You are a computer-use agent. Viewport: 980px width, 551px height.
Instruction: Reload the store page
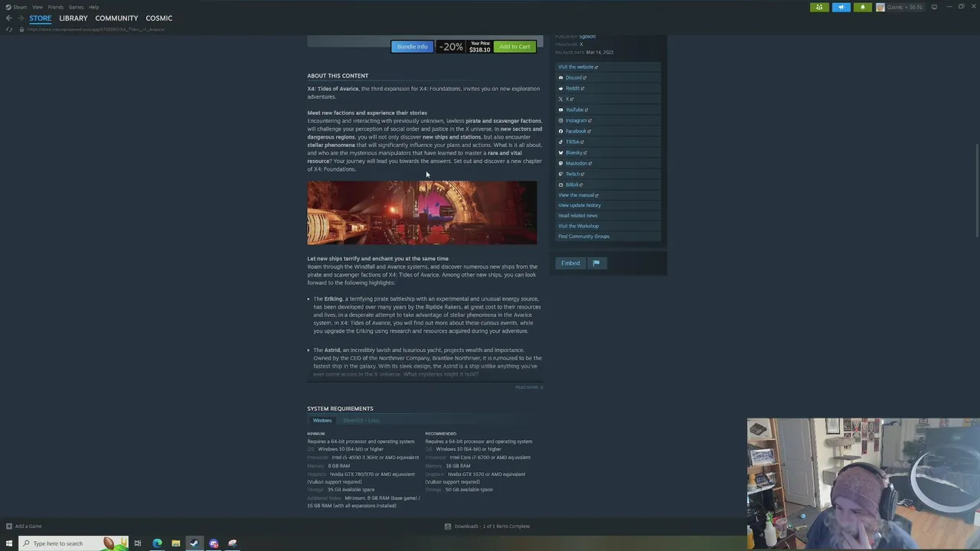9,29
